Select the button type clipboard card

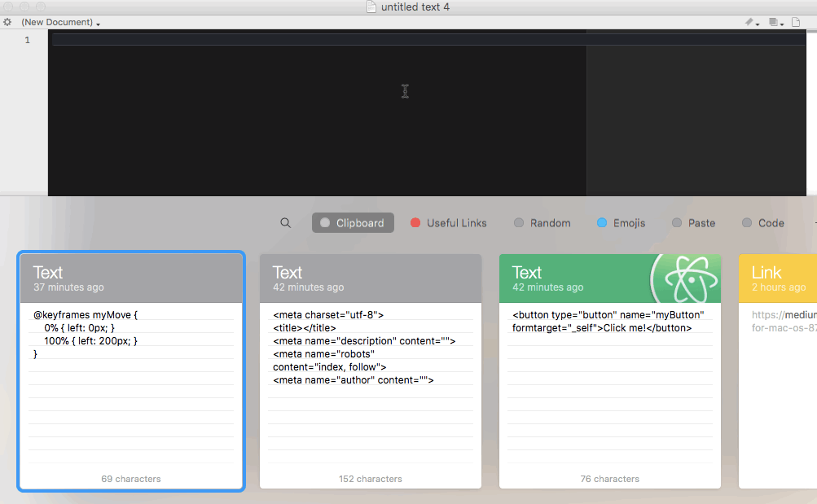click(x=610, y=371)
